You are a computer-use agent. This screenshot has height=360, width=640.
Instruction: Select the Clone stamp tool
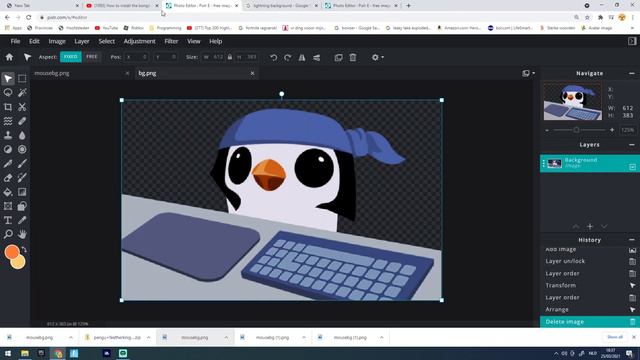8,135
